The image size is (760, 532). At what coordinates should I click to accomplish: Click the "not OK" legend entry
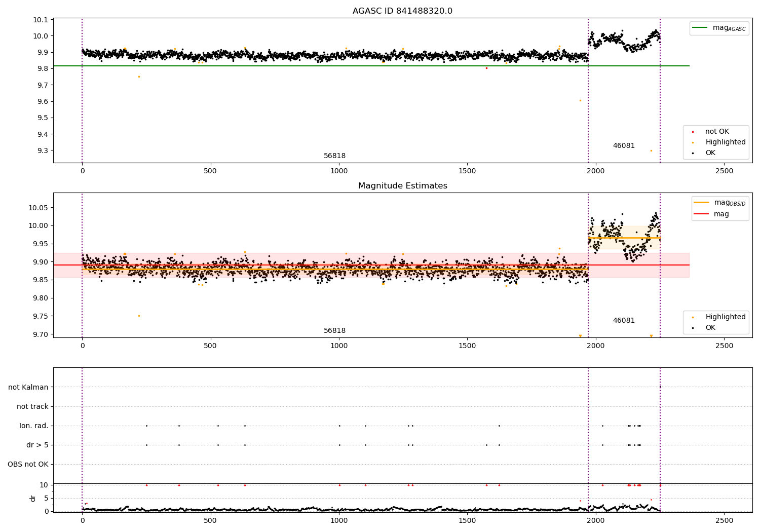pyautogui.click(x=717, y=132)
